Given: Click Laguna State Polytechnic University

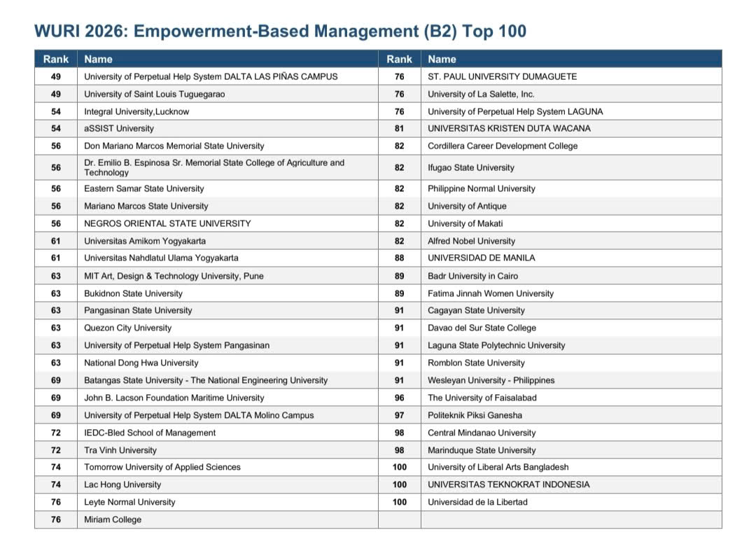Looking at the screenshot, I should coord(496,345).
